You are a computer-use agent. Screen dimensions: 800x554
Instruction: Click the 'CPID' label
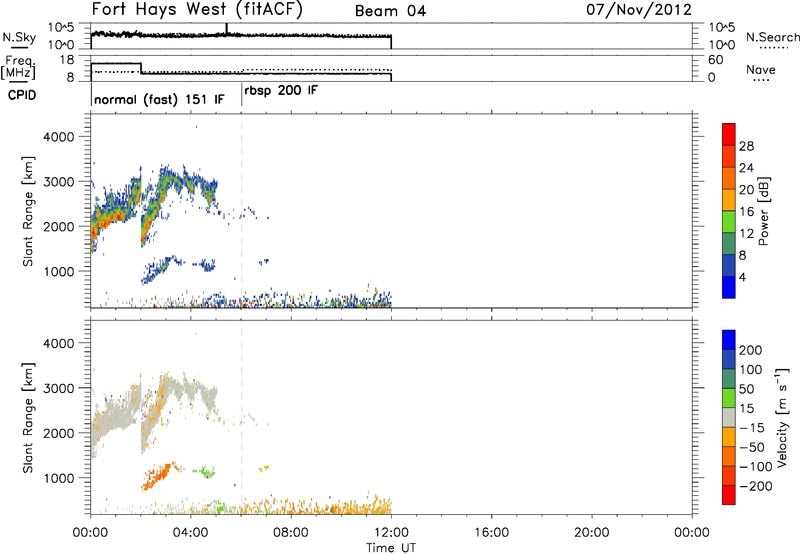21,95
